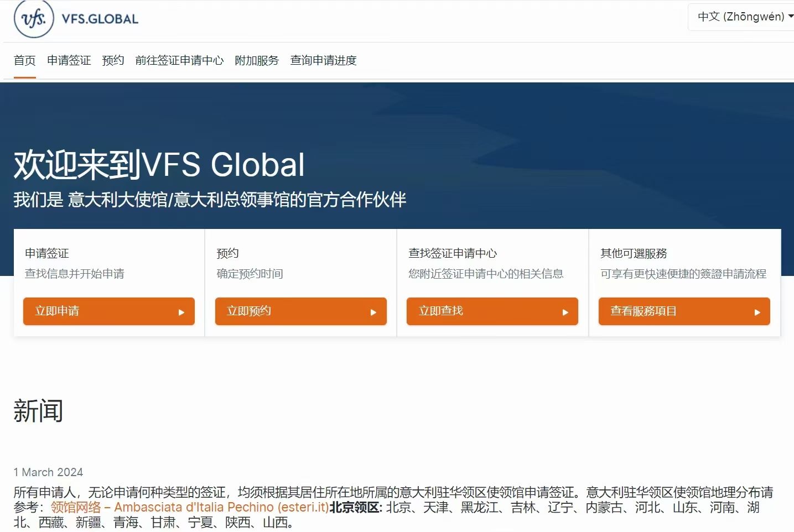Screen dimensions: 794x532
Task: Go to the 首页 navigation tab
Action: click(x=25, y=60)
